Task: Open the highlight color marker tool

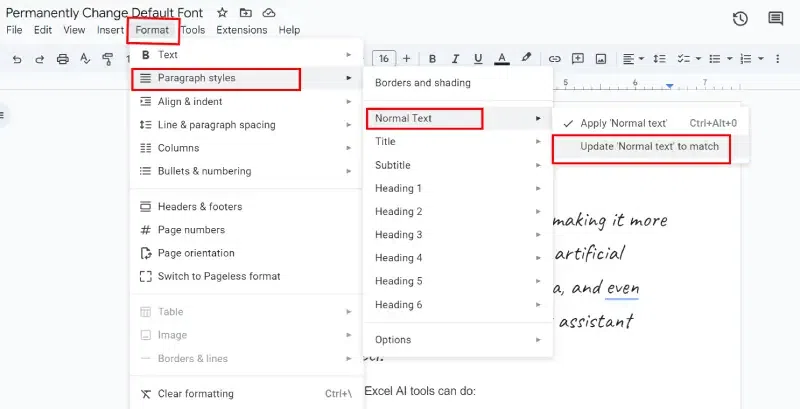Action: click(x=526, y=58)
